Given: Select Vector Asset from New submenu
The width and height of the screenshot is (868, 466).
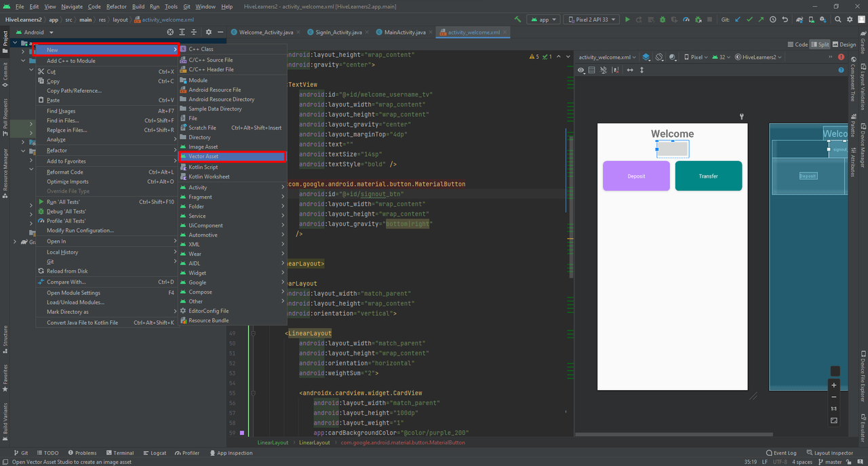Looking at the screenshot, I should [232, 156].
